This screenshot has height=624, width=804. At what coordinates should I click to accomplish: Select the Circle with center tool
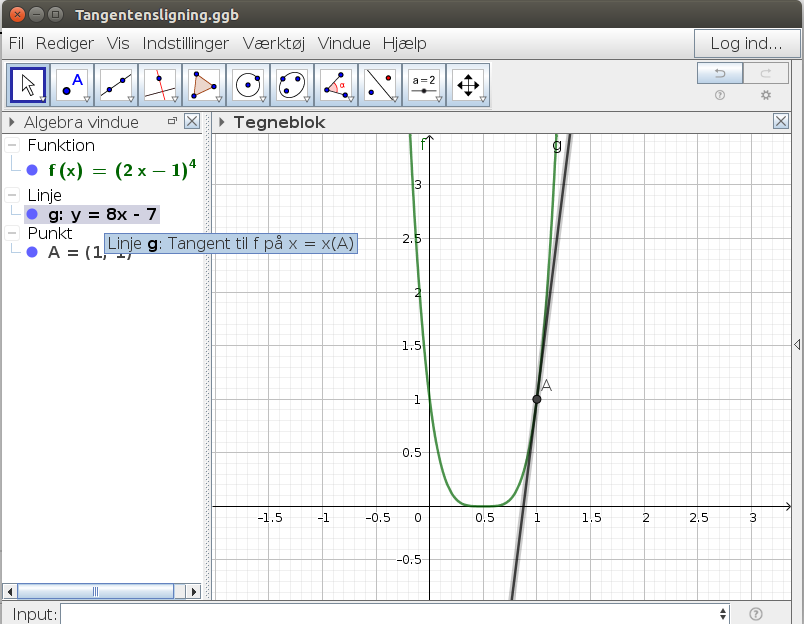[248, 85]
